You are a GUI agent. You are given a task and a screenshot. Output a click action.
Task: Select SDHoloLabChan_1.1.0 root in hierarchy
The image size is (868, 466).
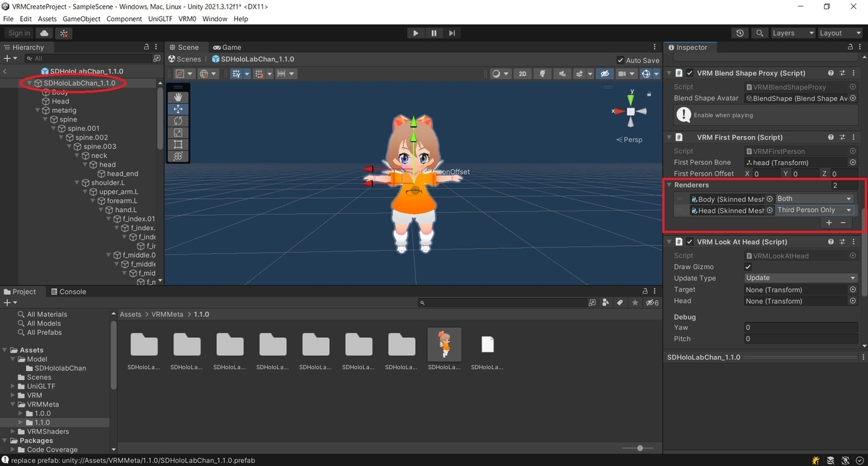[x=79, y=83]
